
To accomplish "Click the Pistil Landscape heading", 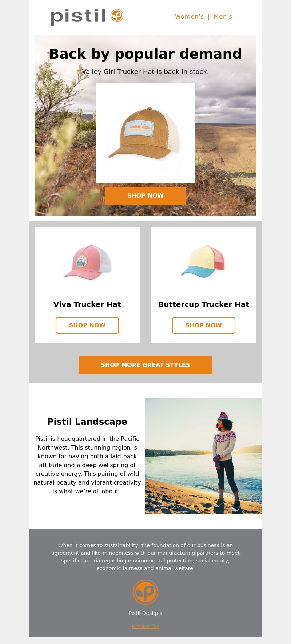I will tap(87, 422).
